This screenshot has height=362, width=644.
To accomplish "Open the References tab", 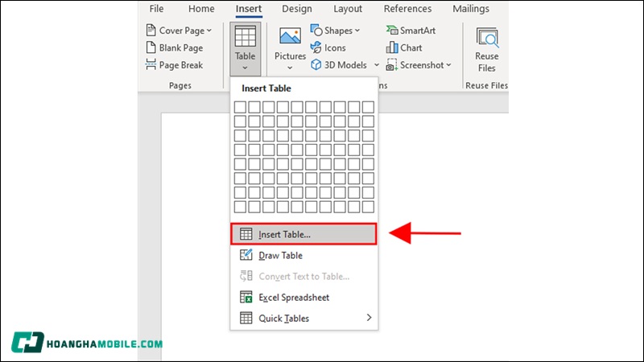I will pyautogui.click(x=407, y=9).
